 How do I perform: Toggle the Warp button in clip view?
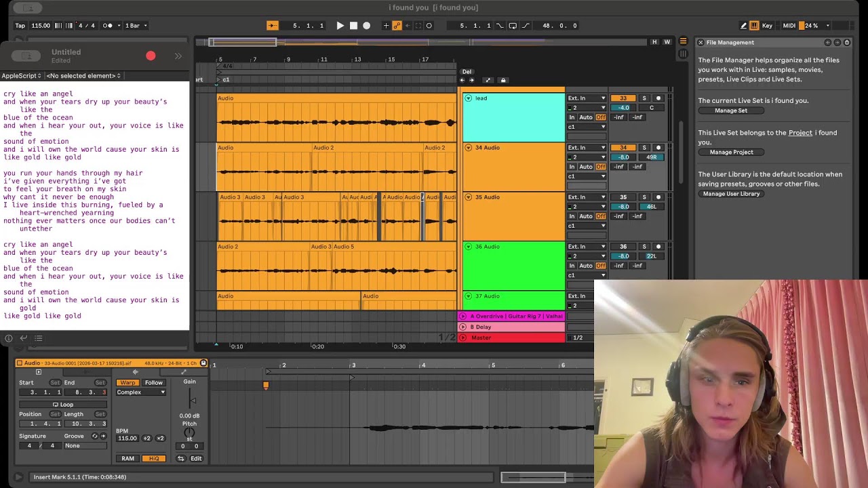pos(127,383)
